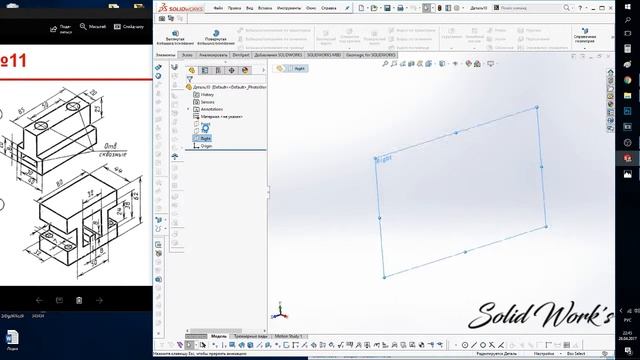
Task: Click the tree filter funnel icon
Action: [x=189, y=79]
